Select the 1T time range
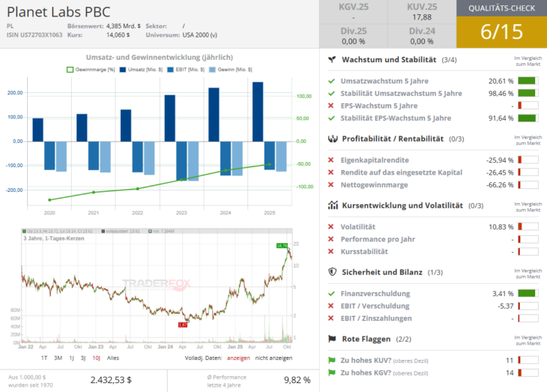 pyautogui.click(x=44, y=358)
